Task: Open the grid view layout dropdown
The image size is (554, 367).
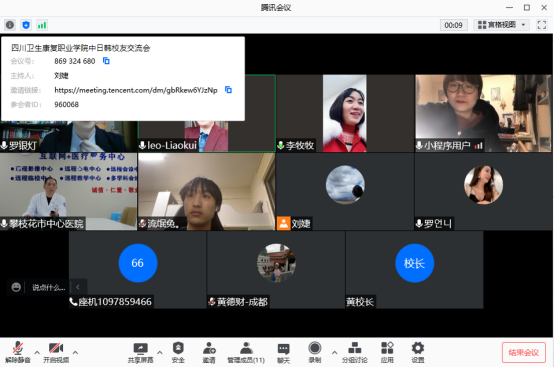Action: 501,25
